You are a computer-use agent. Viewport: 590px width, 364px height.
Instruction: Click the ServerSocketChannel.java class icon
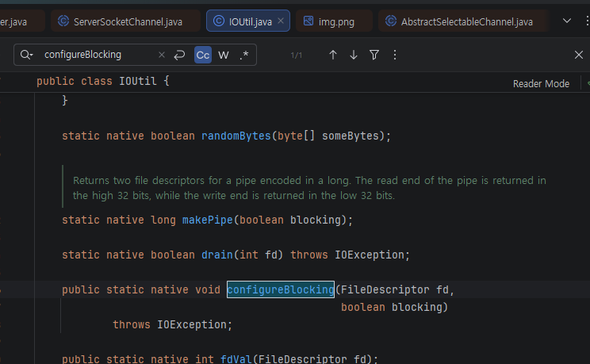[x=63, y=21]
